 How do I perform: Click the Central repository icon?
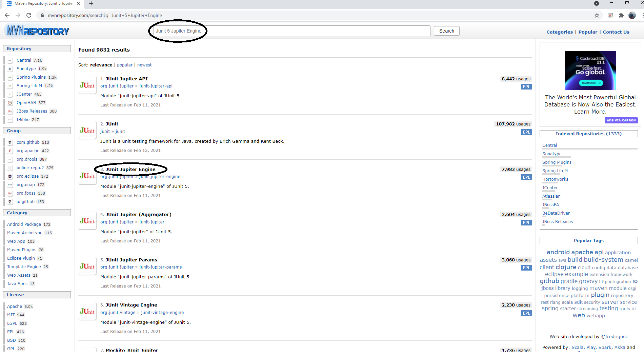point(10,60)
